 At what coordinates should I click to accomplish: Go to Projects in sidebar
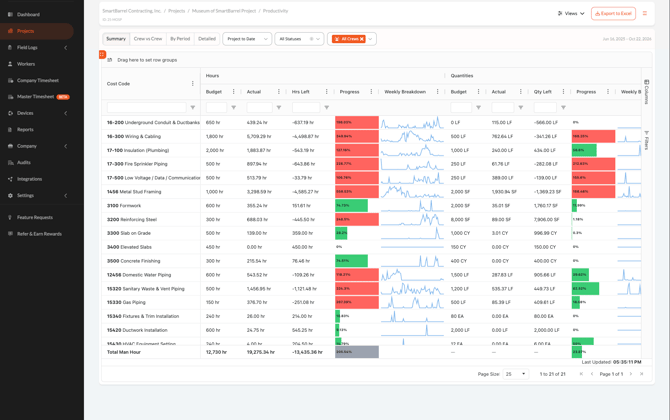point(38,31)
